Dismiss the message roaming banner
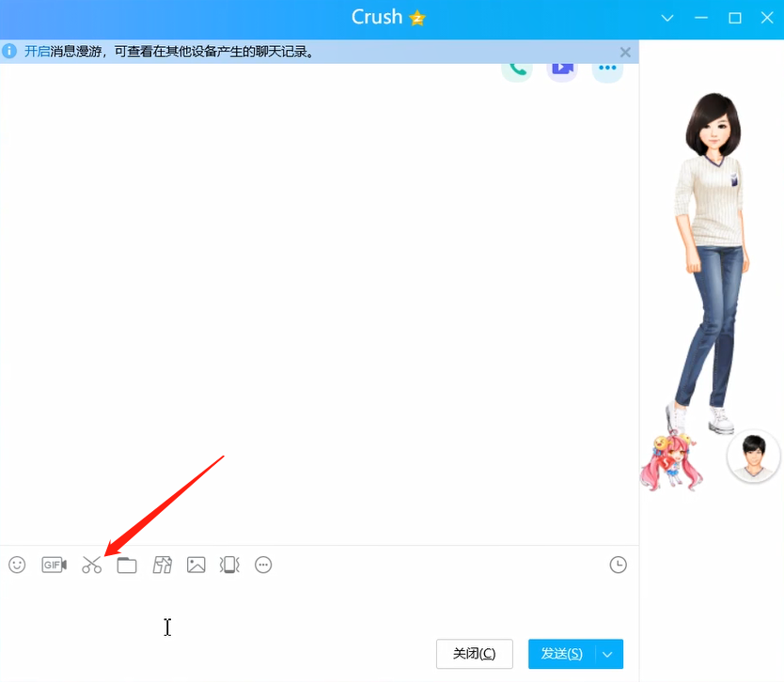This screenshot has height=682, width=784. coord(625,52)
